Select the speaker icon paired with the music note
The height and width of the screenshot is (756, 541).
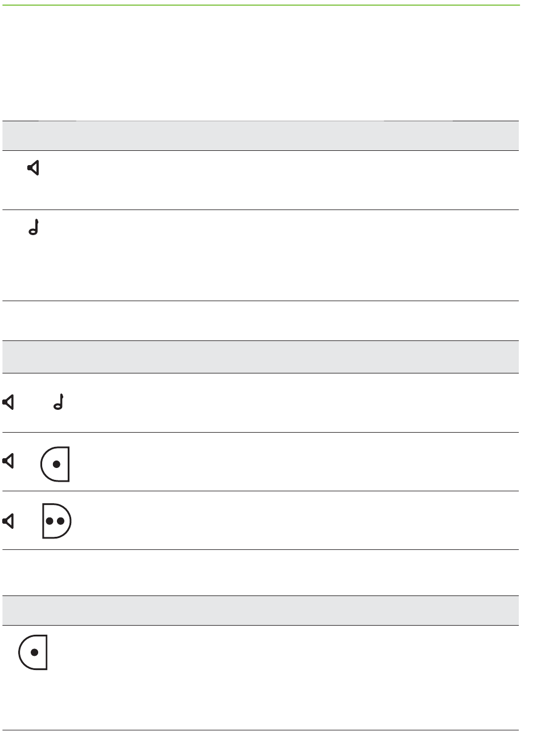click(x=8, y=403)
